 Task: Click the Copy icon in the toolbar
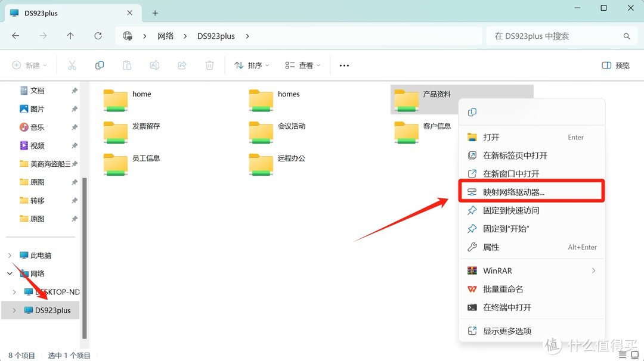[x=99, y=65]
